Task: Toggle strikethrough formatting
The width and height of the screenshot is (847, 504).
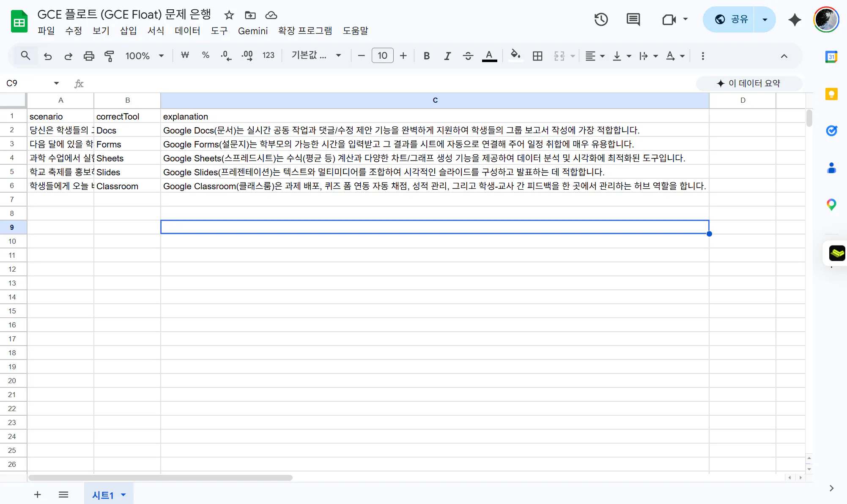Action: point(468,56)
